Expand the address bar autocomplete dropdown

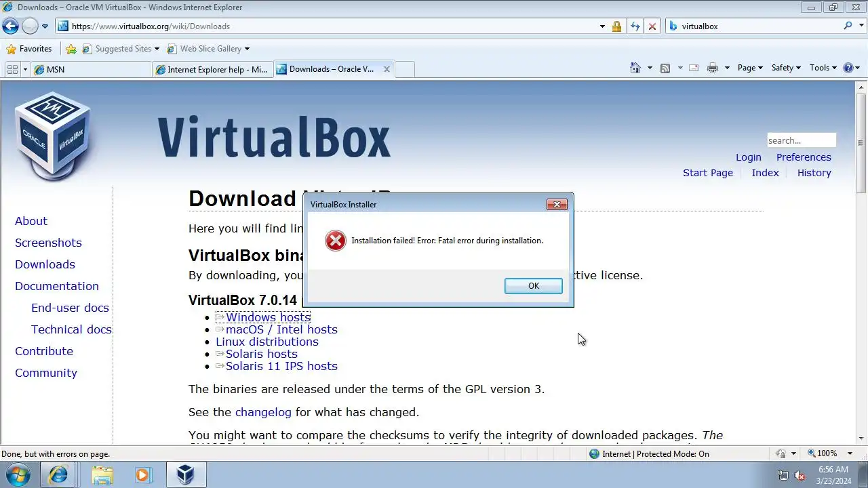[602, 26]
